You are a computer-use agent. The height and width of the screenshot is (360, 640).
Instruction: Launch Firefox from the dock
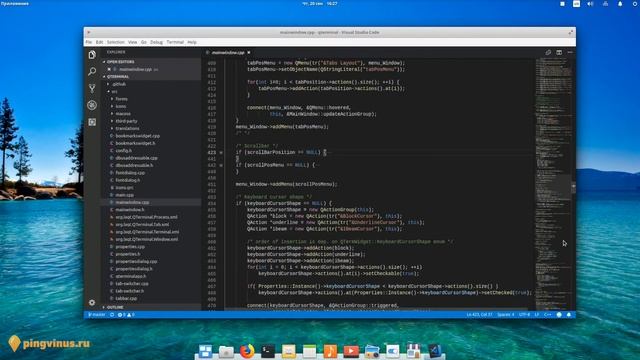[x=247, y=351]
